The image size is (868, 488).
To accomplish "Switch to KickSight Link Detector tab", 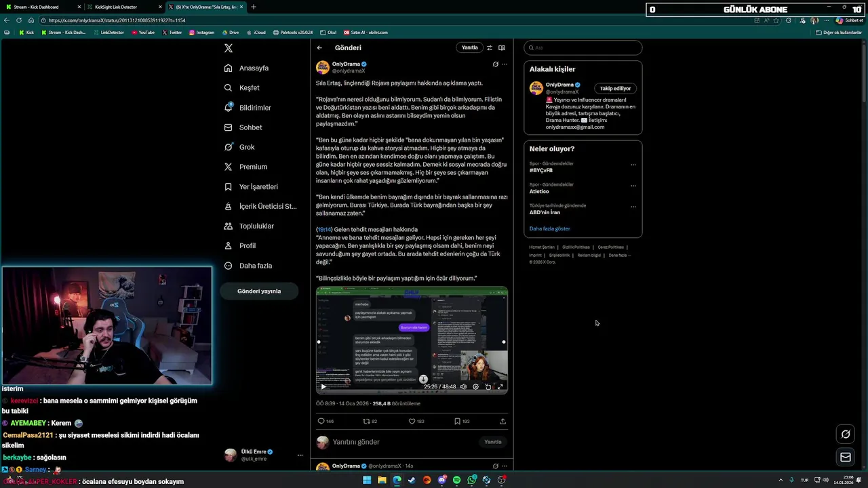I will click(123, 7).
